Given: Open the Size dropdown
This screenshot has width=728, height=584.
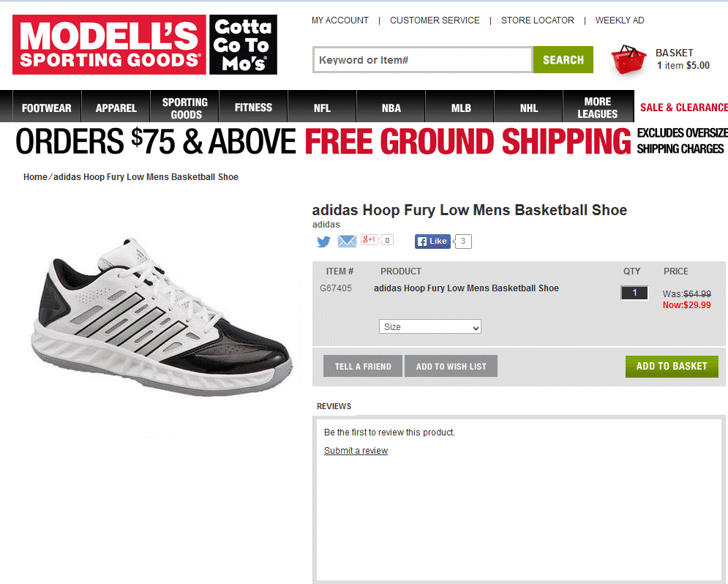Looking at the screenshot, I should click(430, 327).
